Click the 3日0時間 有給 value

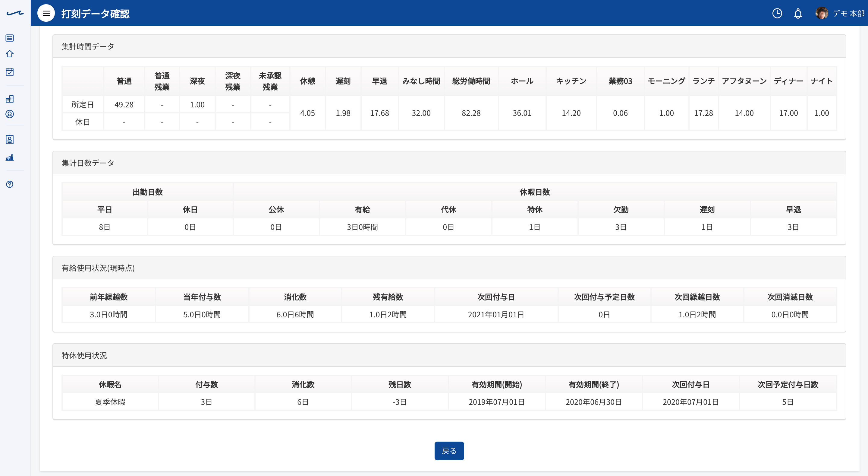click(x=362, y=227)
